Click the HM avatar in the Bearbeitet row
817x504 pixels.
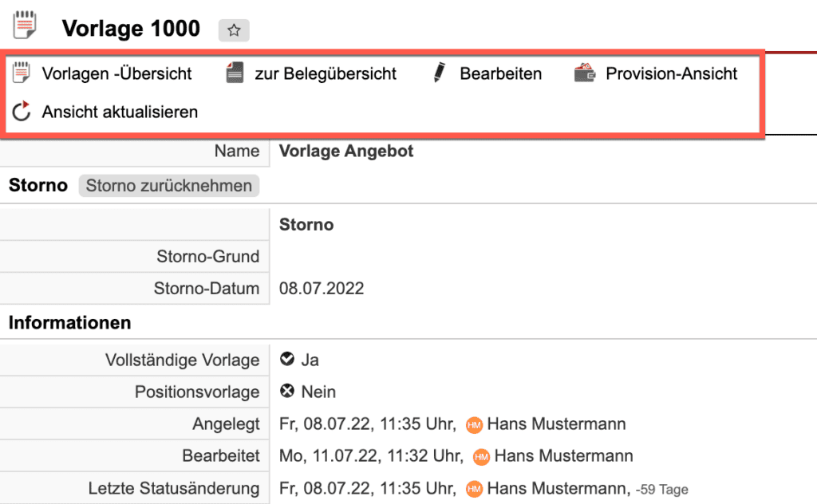click(482, 456)
